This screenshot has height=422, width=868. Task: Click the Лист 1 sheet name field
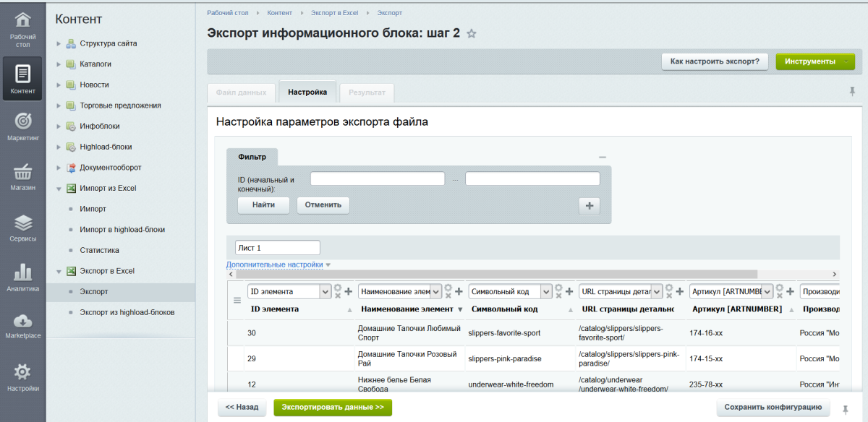click(277, 247)
